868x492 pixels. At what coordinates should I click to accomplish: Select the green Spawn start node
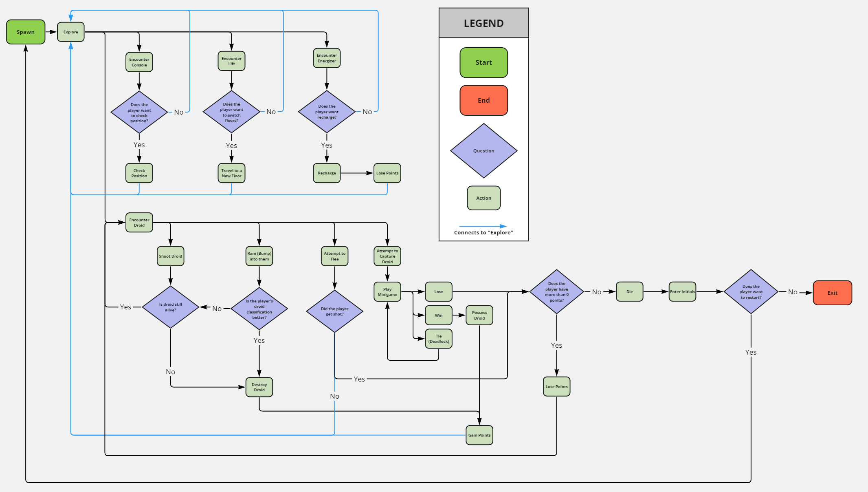[26, 32]
